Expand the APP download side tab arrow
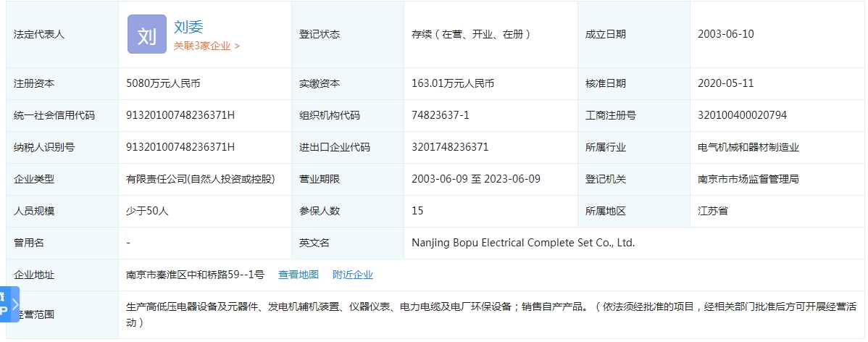This screenshot has width=868, height=342. click(x=14, y=304)
